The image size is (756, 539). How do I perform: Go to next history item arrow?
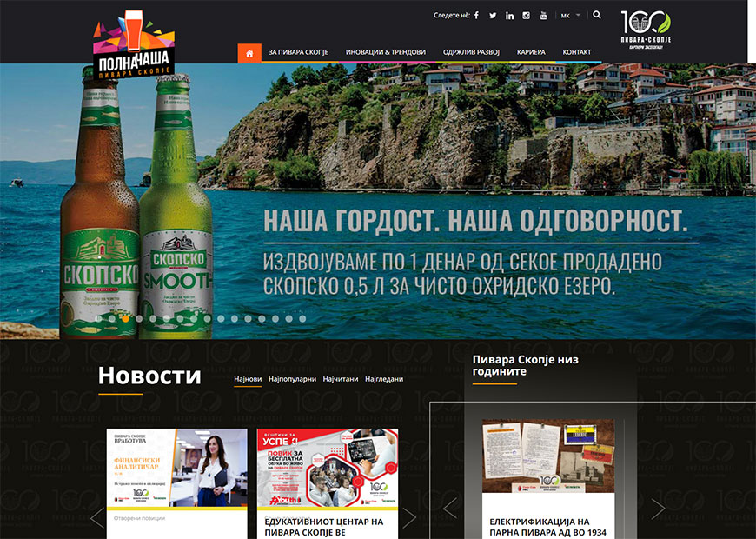(x=658, y=508)
